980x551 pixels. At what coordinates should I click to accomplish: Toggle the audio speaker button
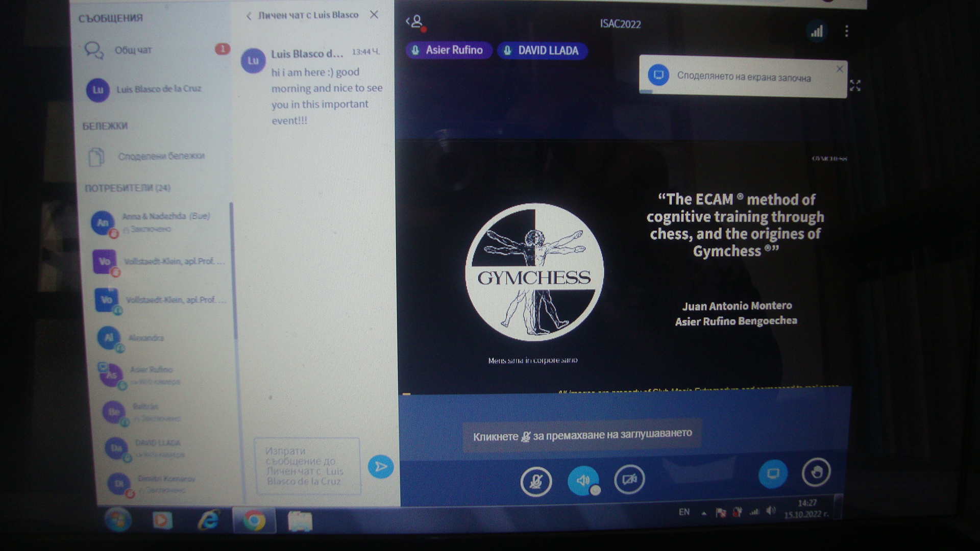(x=583, y=480)
